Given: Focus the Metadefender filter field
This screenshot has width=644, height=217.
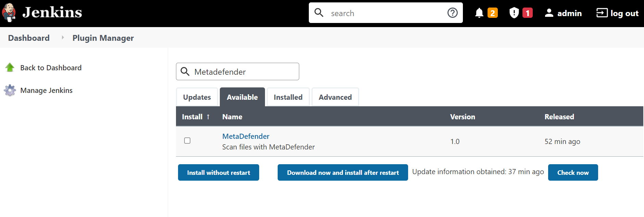Looking at the screenshot, I should pyautogui.click(x=238, y=71).
